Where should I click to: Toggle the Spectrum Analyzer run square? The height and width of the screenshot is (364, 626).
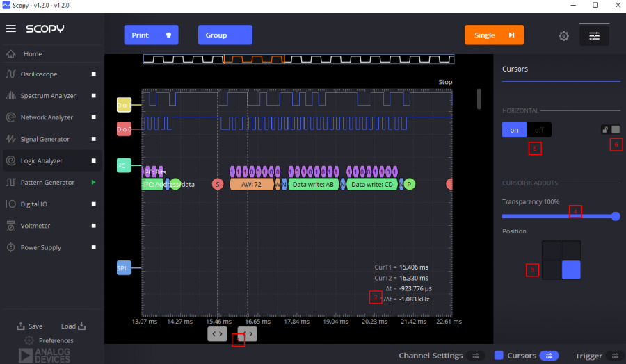click(93, 96)
